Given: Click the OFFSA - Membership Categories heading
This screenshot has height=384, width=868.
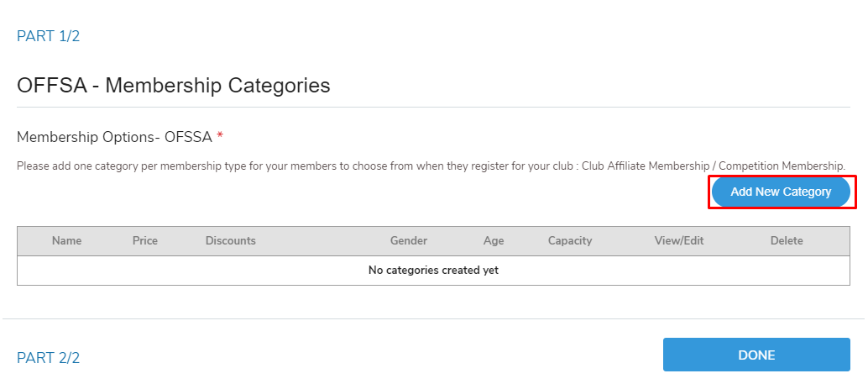Looking at the screenshot, I should pyautogui.click(x=173, y=85).
